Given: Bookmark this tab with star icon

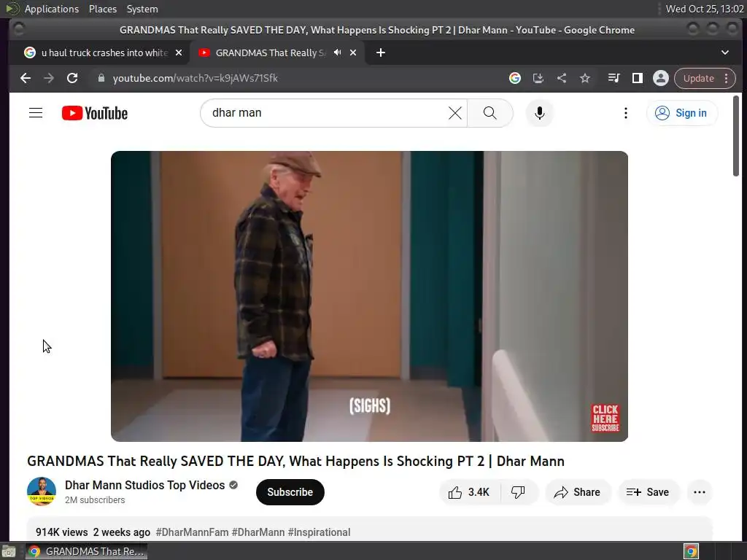Looking at the screenshot, I should pyautogui.click(x=585, y=78).
